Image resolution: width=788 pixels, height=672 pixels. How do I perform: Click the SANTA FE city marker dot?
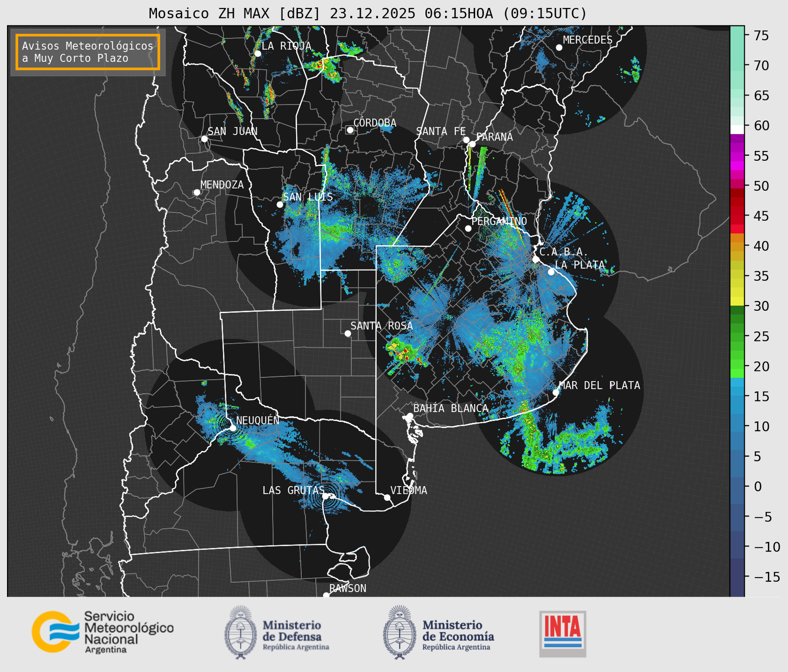pos(466,140)
